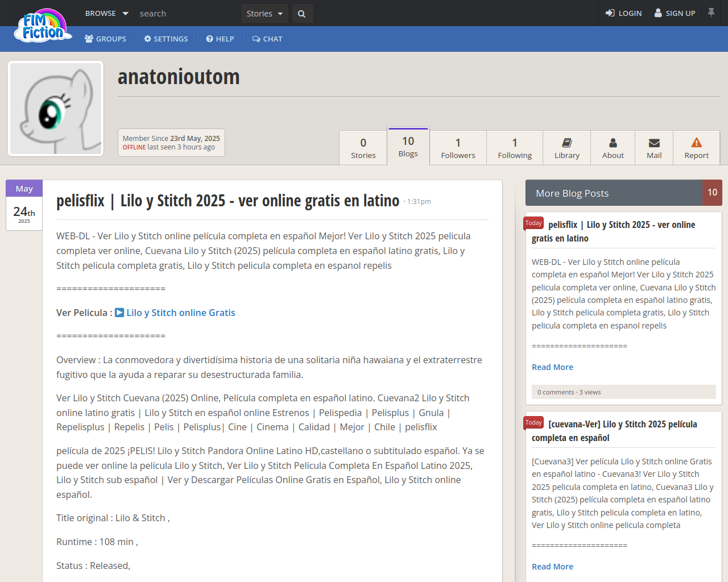Open the About tab with person icon
This screenshot has width=728, height=582.
click(x=613, y=148)
